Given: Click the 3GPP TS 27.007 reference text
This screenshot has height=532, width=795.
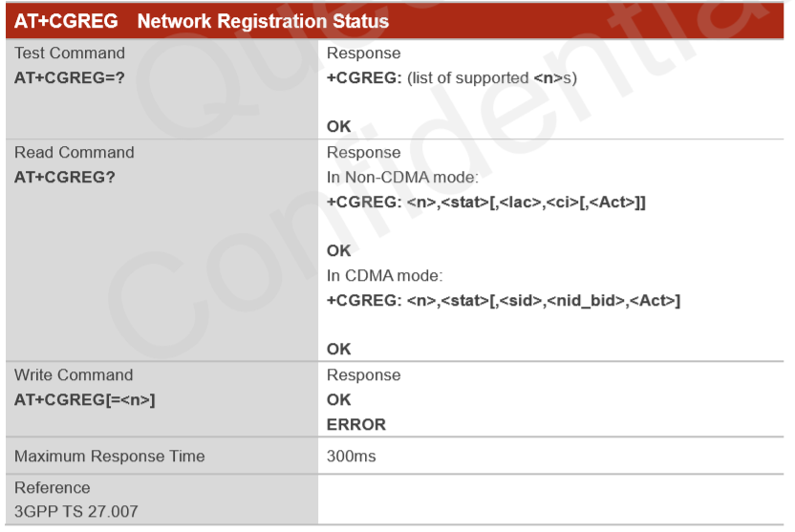Looking at the screenshot, I should tap(76, 512).
